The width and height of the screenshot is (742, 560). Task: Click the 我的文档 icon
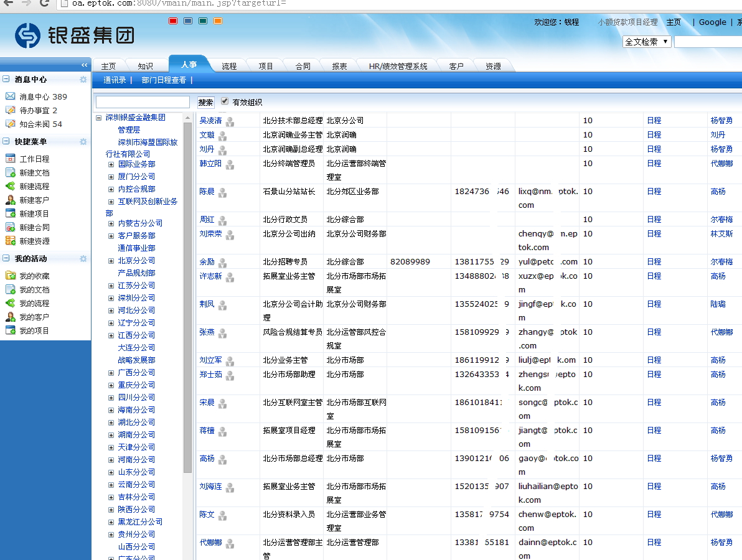click(11, 289)
